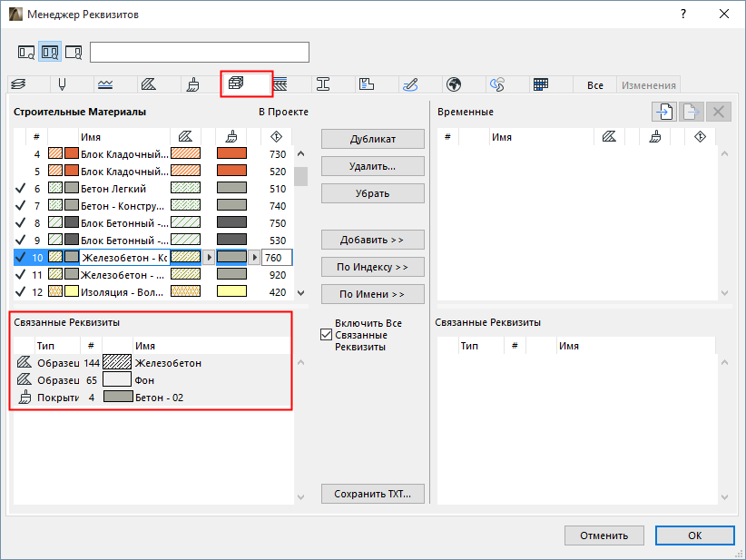Open the Line Types attribute tab

coord(105,84)
